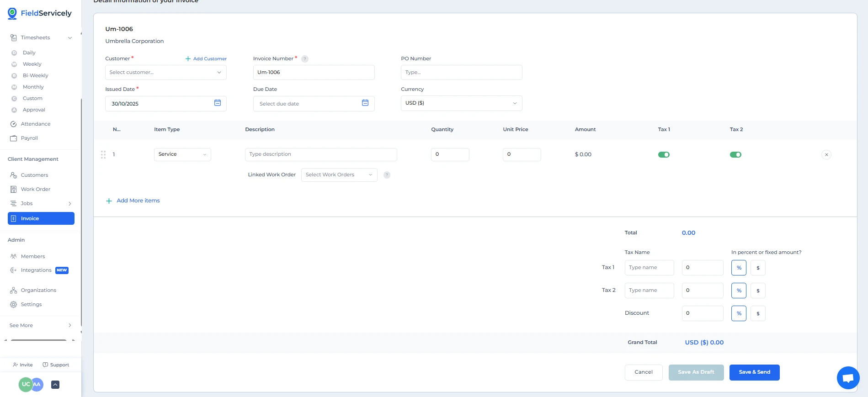Click the Cancel button
Screen dimensions: 868x397
click(644, 372)
